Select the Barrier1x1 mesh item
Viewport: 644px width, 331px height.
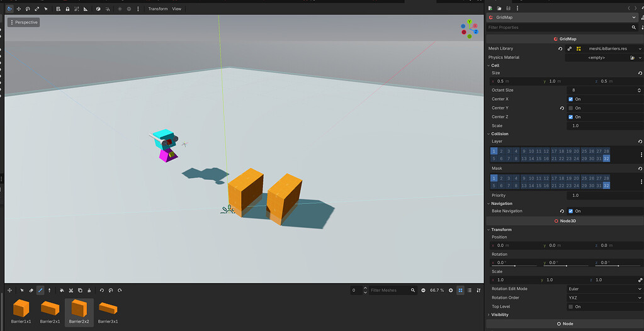coord(21,311)
